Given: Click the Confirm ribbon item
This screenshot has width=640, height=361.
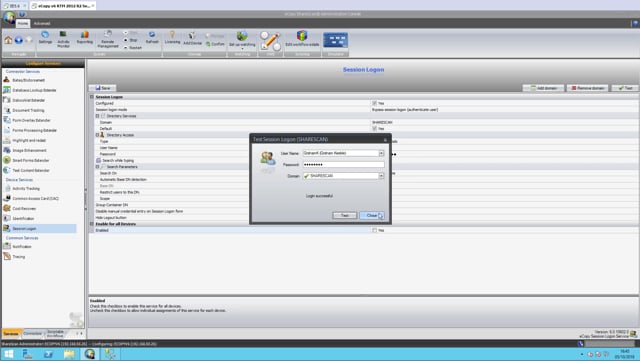Looking at the screenshot, I should pyautogui.click(x=215, y=44).
